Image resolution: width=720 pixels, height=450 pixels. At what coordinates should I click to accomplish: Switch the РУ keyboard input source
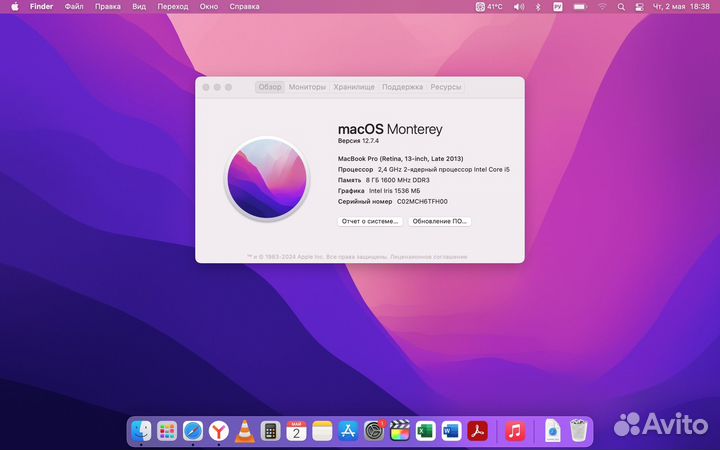click(558, 6)
